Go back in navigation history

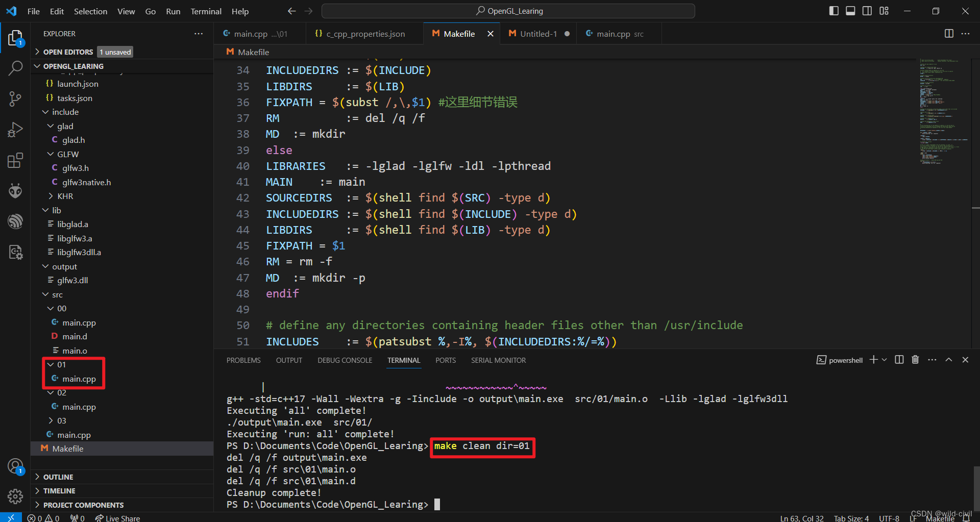tap(291, 11)
